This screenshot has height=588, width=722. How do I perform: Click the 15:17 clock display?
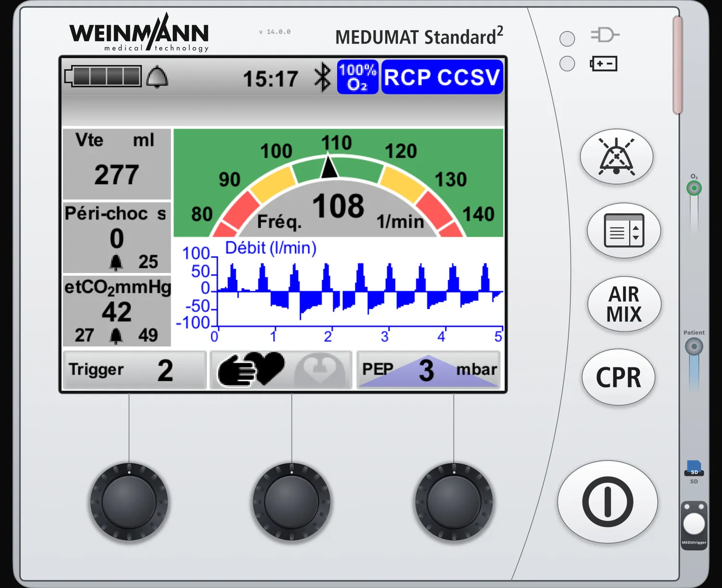(x=271, y=79)
